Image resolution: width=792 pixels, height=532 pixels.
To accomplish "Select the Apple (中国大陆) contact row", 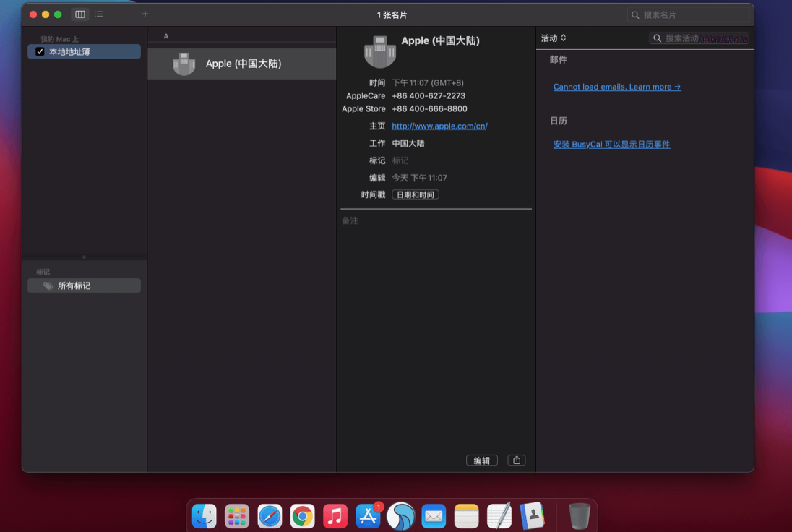I will coord(241,64).
